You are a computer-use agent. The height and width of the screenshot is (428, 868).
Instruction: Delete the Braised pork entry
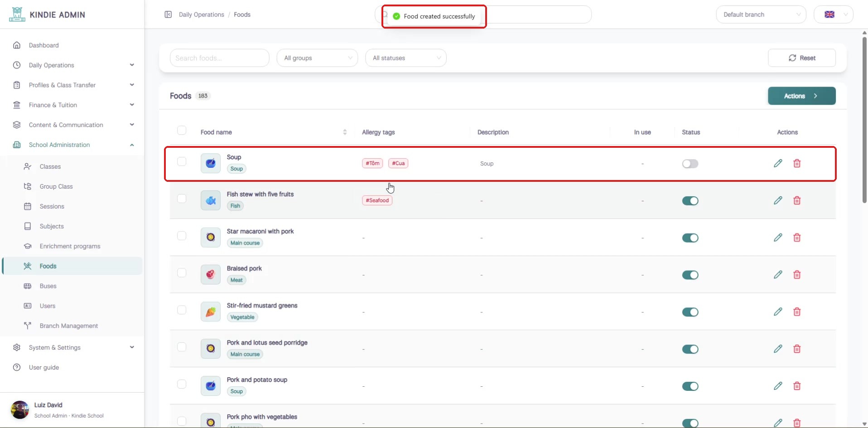[x=797, y=275]
